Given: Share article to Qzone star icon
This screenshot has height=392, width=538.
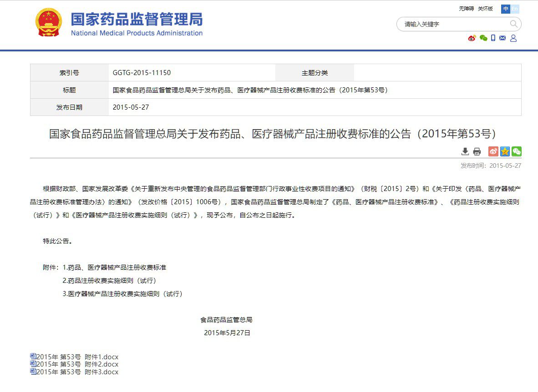Looking at the screenshot, I should point(505,151).
